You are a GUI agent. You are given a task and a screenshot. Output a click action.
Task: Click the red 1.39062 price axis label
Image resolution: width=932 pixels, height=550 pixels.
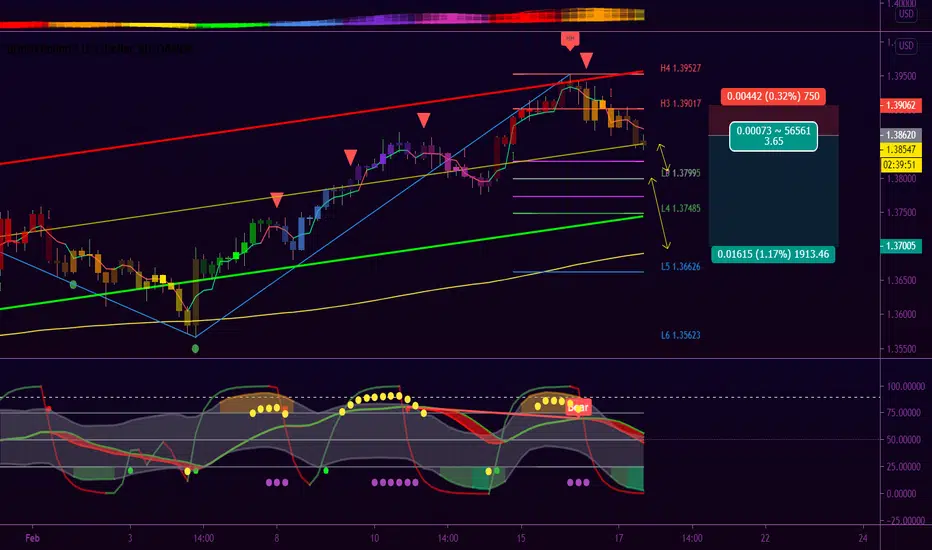point(900,105)
